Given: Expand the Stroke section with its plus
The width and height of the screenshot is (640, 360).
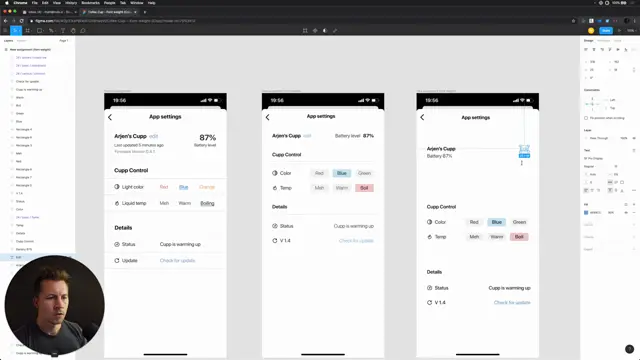Looking at the screenshot, I should [x=634, y=224].
